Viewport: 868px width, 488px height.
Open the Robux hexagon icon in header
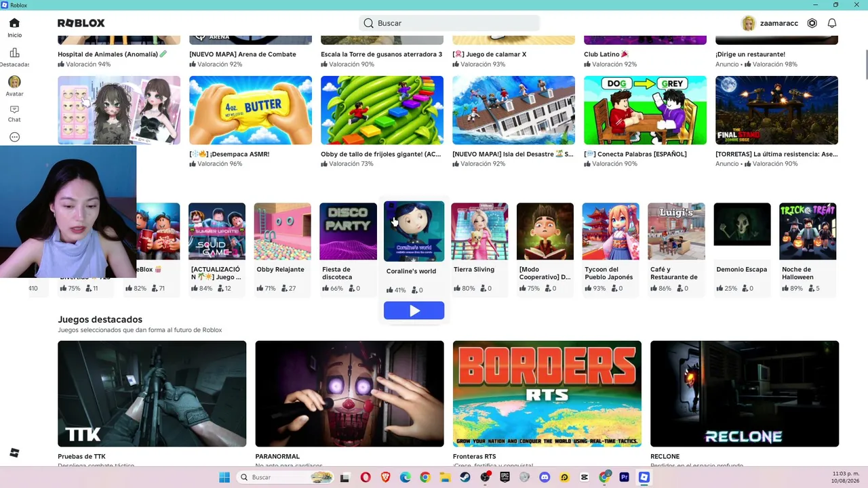pos(812,23)
